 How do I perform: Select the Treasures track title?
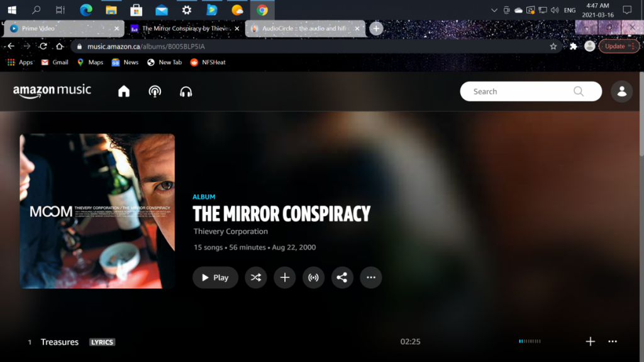pyautogui.click(x=60, y=342)
